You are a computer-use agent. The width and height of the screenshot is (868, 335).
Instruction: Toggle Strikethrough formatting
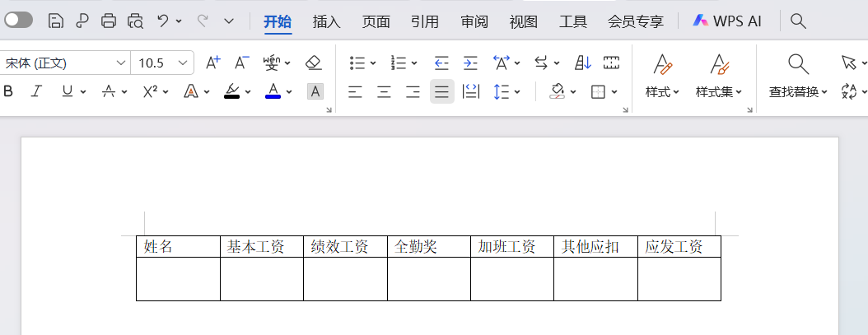pyautogui.click(x=109, y=91)
